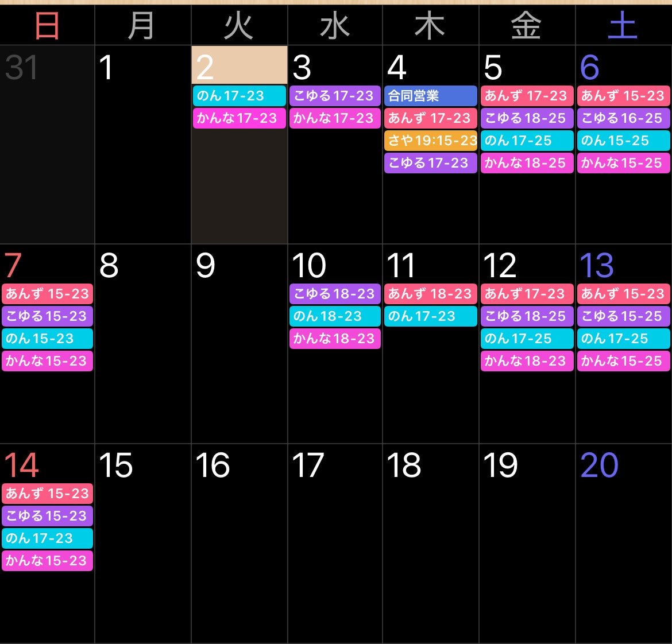Image resolution: width=672 pixels, height=644 pixels.
Task: Open the かんな 15-23 event on day 14
Action: [x=48, y=561]
